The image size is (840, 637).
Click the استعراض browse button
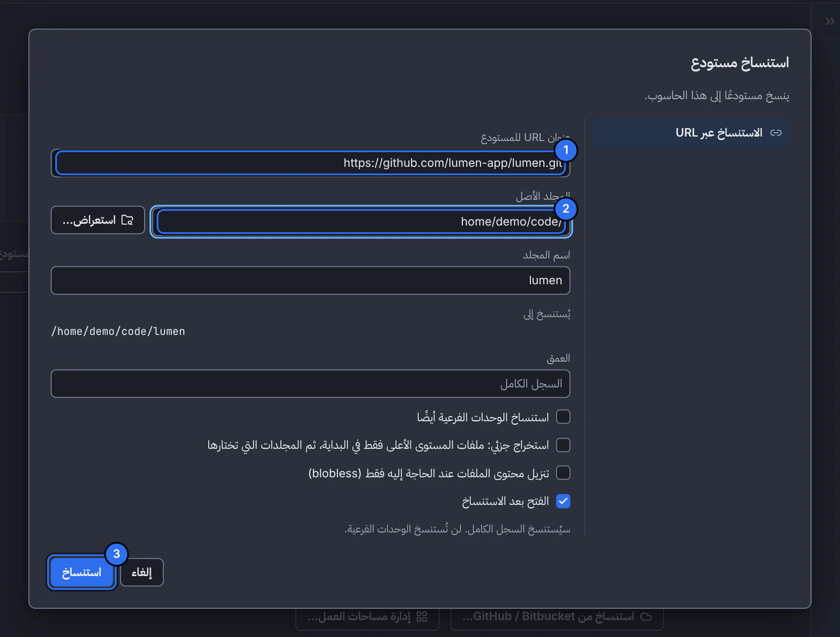(98, 220)
